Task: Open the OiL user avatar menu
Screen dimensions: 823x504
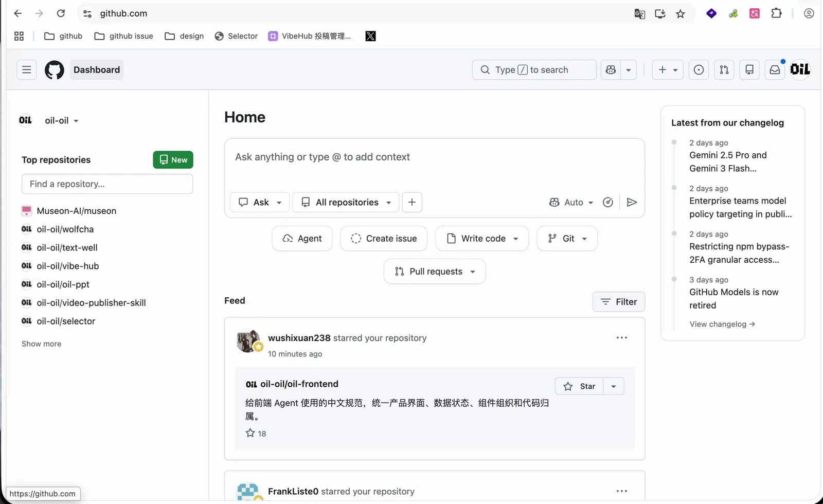Action: coord(800,69)
